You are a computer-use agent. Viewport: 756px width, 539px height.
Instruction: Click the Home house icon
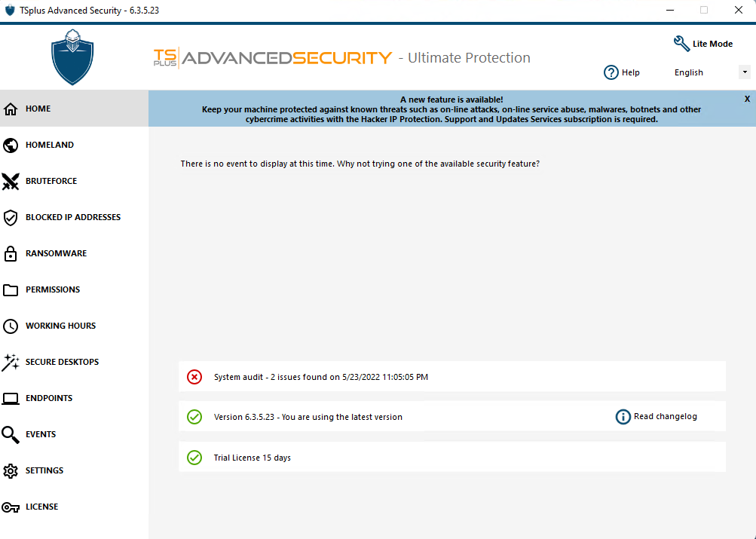(10, 109)
